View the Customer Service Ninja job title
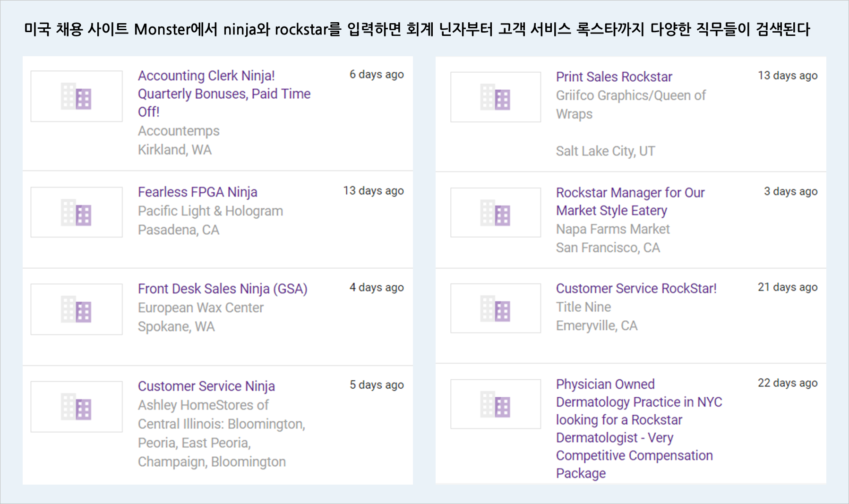The image size is (849, 504). [x=206, y=386]
